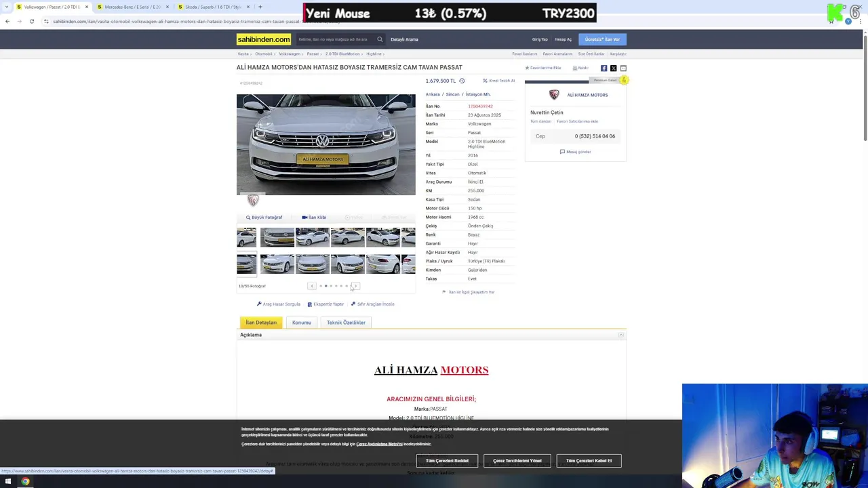868x488 pixels.
Task: Switch to İlan Detayları tab
Action: pos(261,323)
